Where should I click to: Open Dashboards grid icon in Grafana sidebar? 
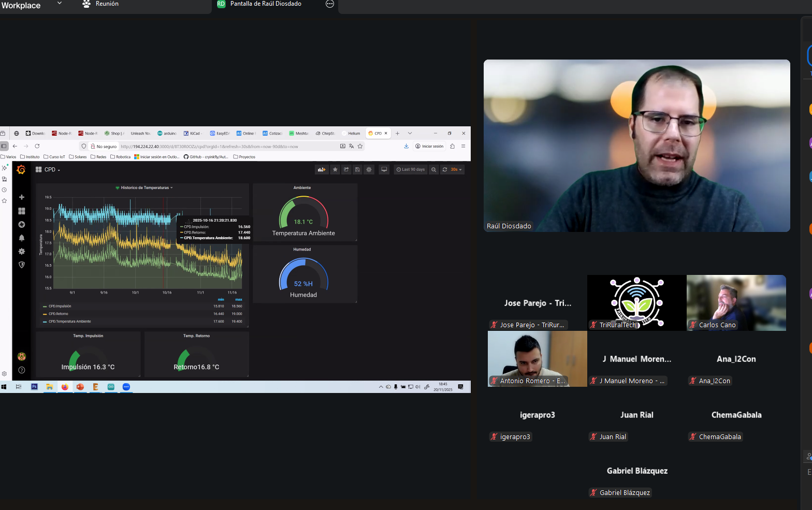point(22,211)
